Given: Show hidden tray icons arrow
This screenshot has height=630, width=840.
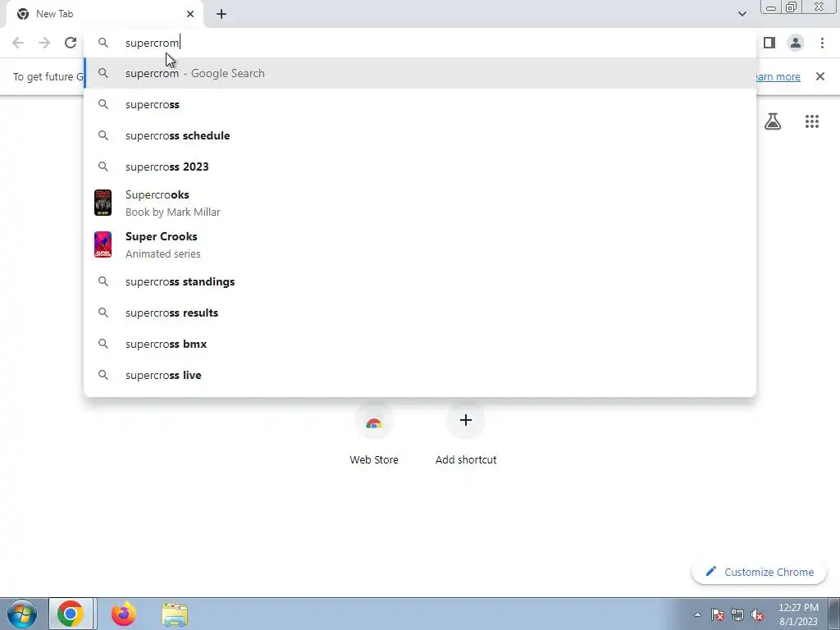Looking at the screenshot, I should tap(697, 614).
